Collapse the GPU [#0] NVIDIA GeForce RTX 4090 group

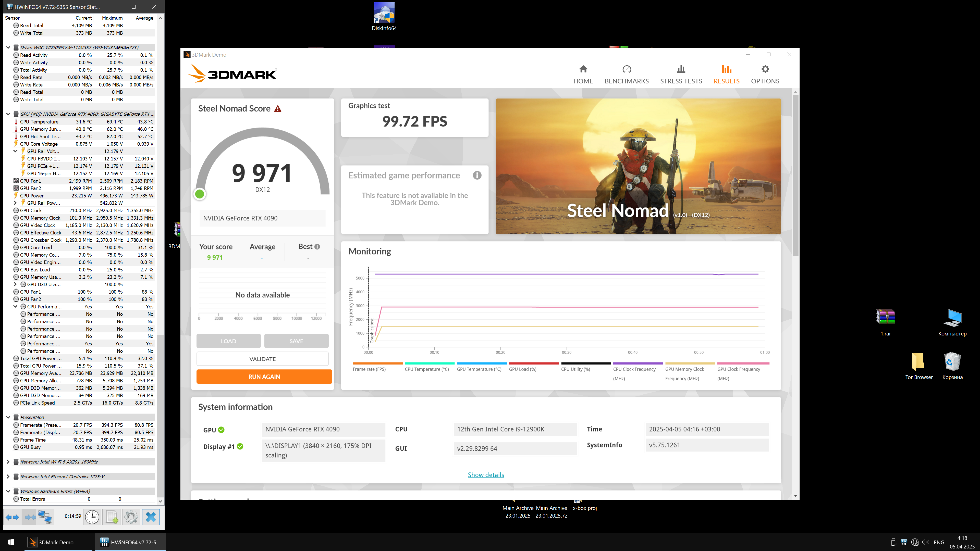8,114
